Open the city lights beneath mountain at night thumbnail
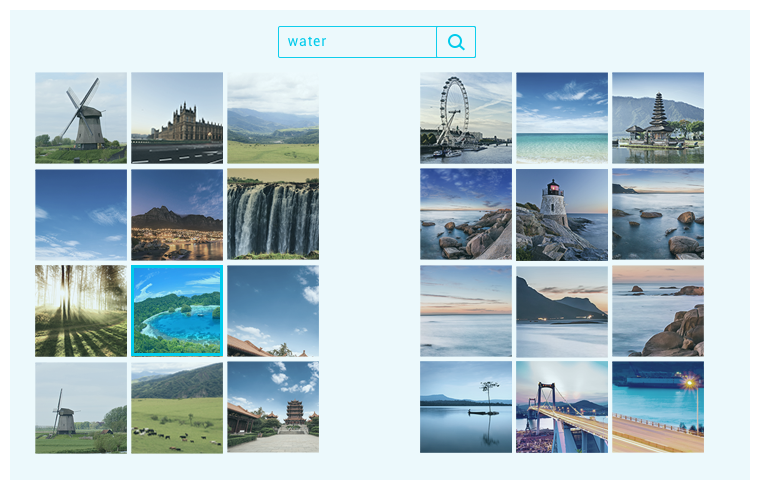This screenshot has height=490, width=760. point(177,214)
